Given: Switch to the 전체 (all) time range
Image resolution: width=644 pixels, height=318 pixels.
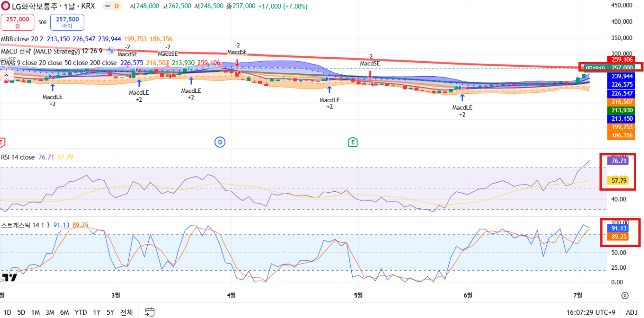Looking at the screenshot, I should pos(126,312).
